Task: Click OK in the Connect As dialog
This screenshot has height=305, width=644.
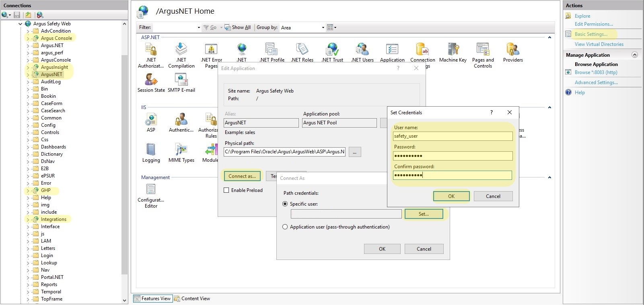Action: (382, 249)
